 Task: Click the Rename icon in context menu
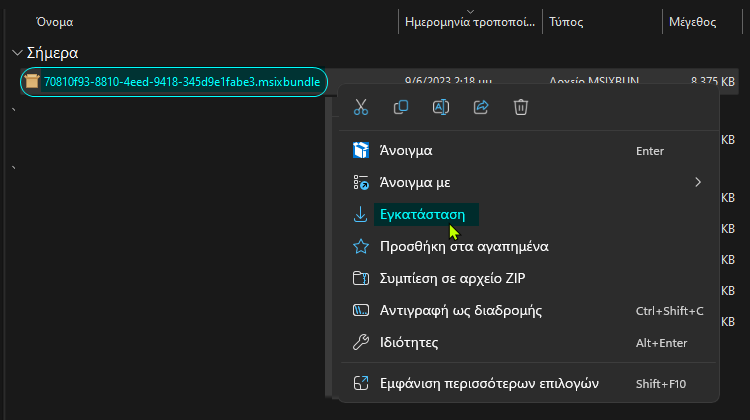[x=441, y=107]
